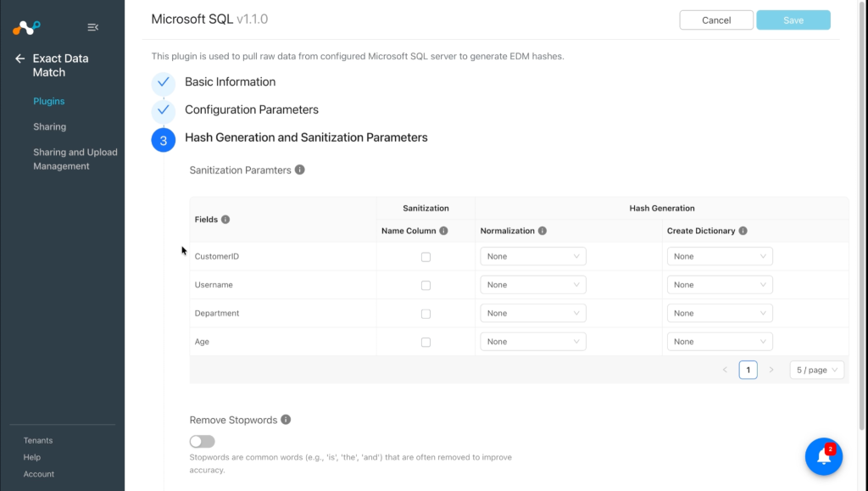Click the Netskope logo icon
The width and height of the screenshot is (868, 491).
coord(26,27)
